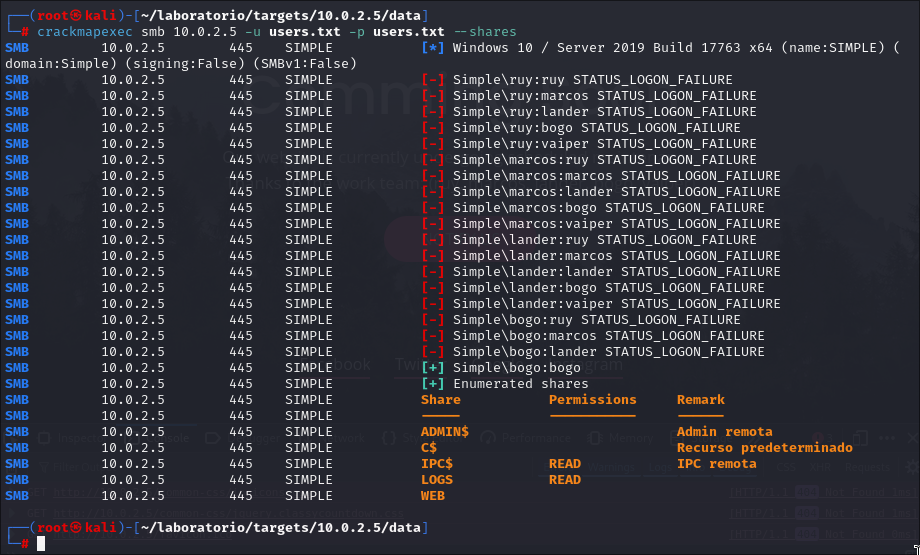
Task: Click the red [-] marker for Simple\bogo:lander
Action: 432,352
